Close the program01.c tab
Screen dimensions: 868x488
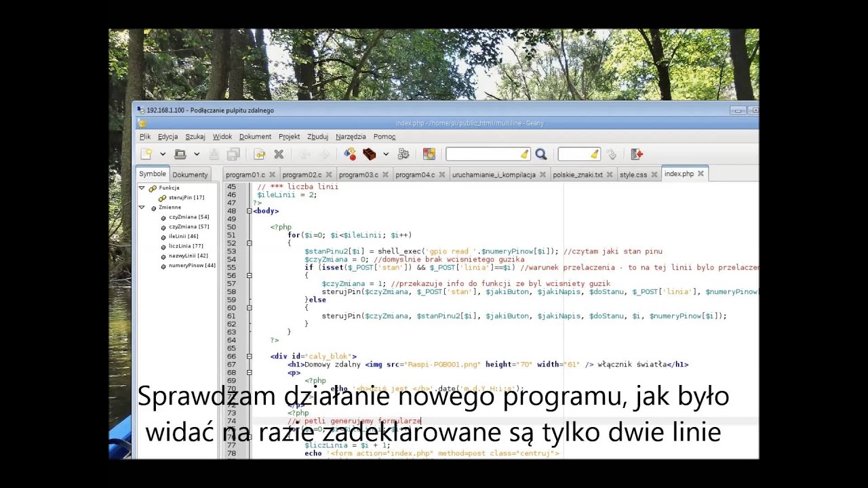pyautogui.click(x=272, y=175)
